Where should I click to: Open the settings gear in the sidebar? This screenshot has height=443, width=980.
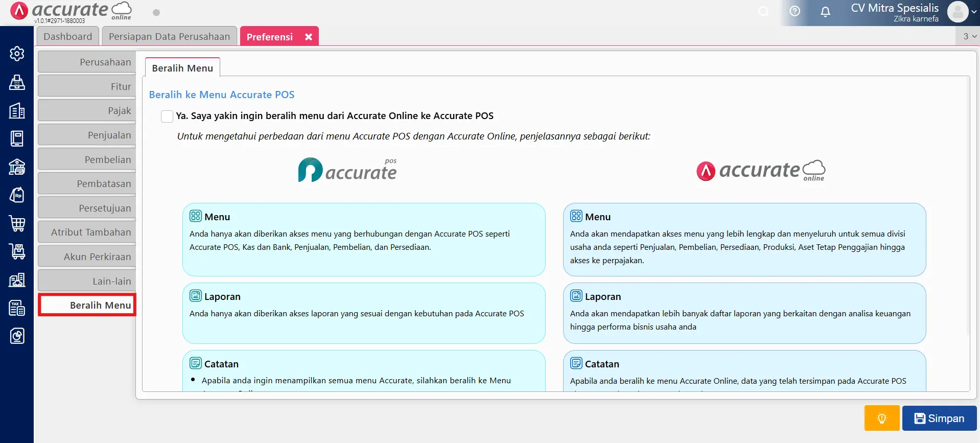[17, 54]
